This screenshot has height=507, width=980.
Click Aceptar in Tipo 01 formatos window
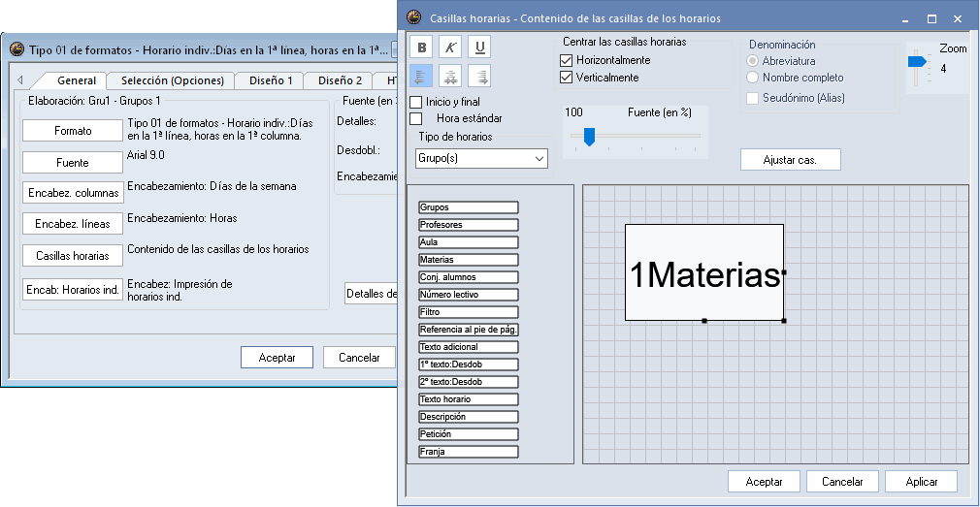tap(277, 358)
